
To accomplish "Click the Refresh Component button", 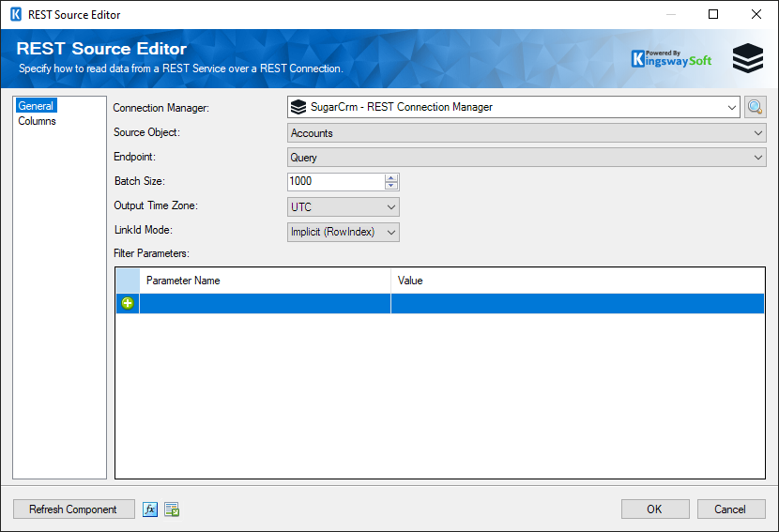I will click(73, 509).
